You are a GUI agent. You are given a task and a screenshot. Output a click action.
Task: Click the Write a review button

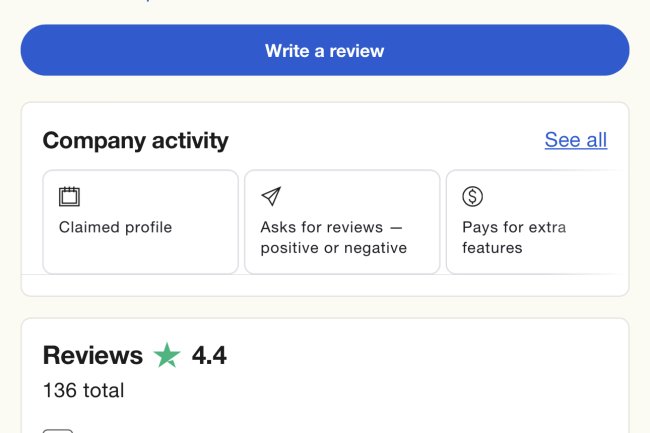pos(324,51)
